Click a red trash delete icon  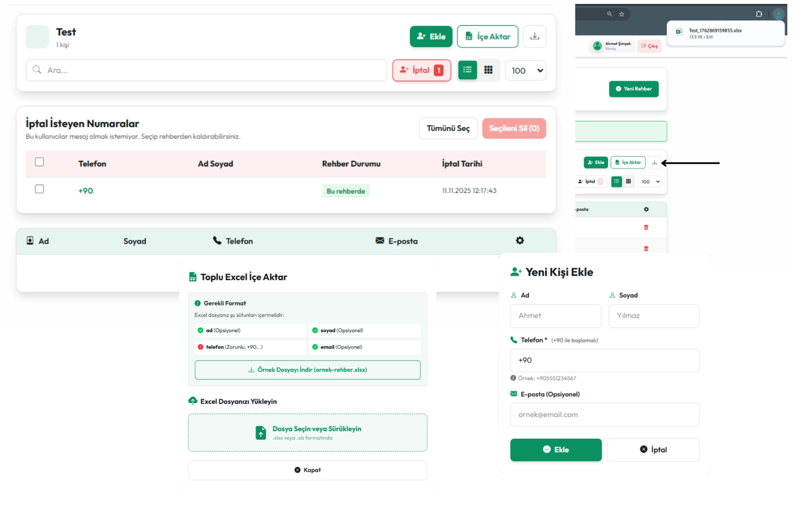pos(647,227)
